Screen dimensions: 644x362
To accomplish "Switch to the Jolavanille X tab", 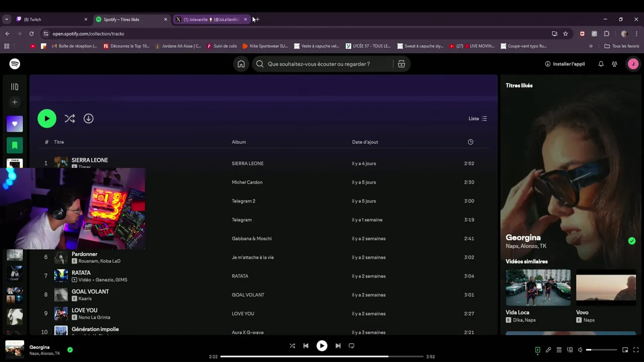I will pyautogui.click(x=211, y=19).
